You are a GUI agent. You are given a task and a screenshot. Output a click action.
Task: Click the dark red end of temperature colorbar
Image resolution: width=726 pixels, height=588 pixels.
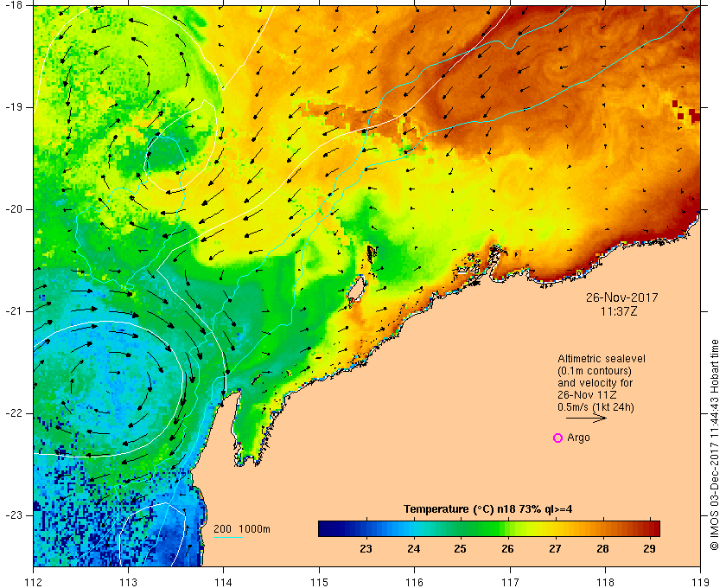pyautogui.click(x=653, y=528)
